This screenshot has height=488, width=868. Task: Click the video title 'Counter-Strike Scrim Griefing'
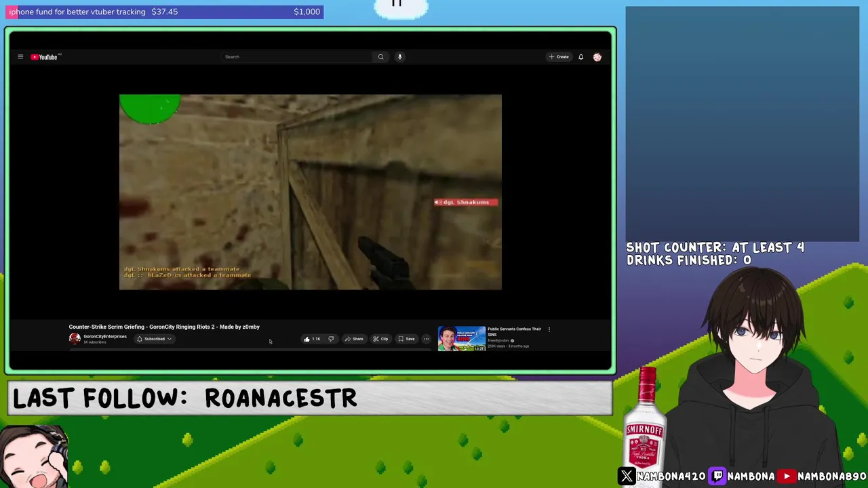click(164, 327)
